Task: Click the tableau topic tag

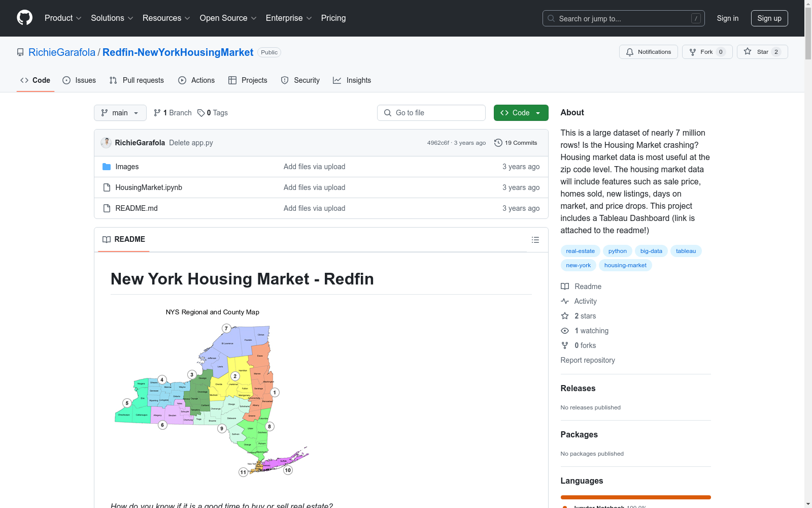Action: 686,251
